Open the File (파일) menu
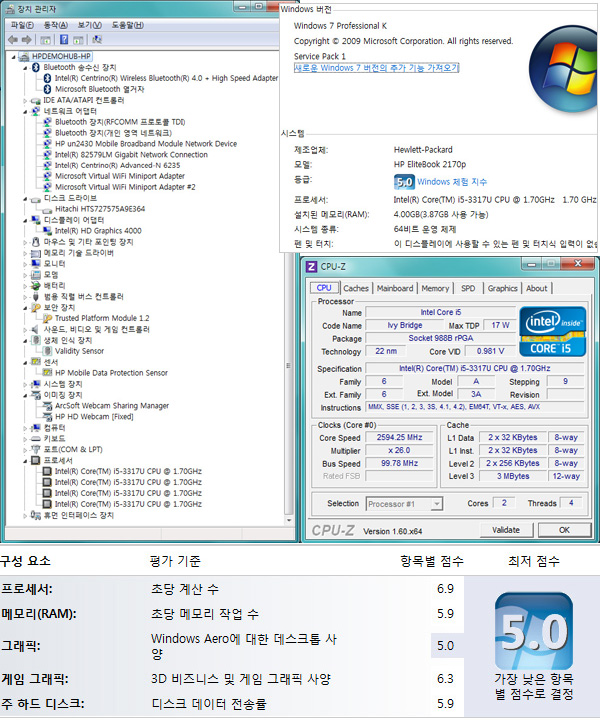Viewport: 600px width, 720px height. pyautogui.click(x=22, y=25)
